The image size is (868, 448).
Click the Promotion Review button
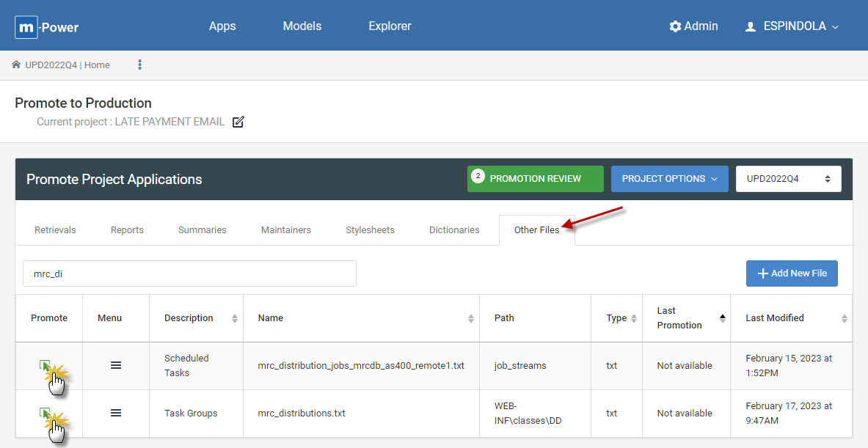tap(535, 178)
